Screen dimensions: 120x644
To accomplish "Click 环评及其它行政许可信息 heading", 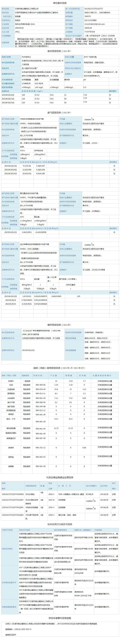I will (x=60, y=524).
